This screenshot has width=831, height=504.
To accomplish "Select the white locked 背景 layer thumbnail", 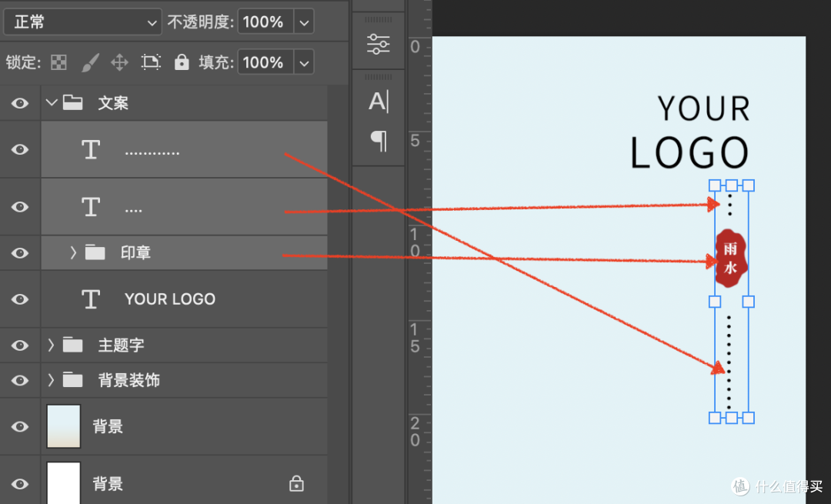I will (x=64, y=482).
